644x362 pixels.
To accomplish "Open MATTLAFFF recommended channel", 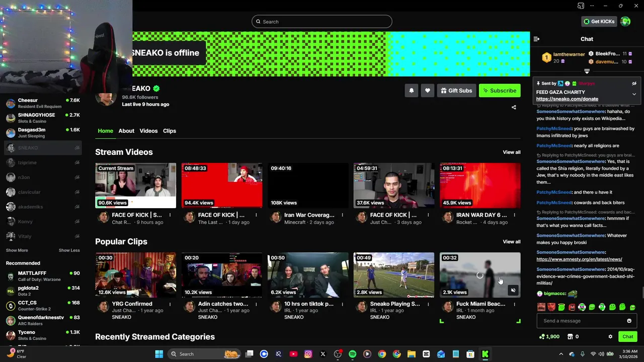I will (x=43, y=276).
